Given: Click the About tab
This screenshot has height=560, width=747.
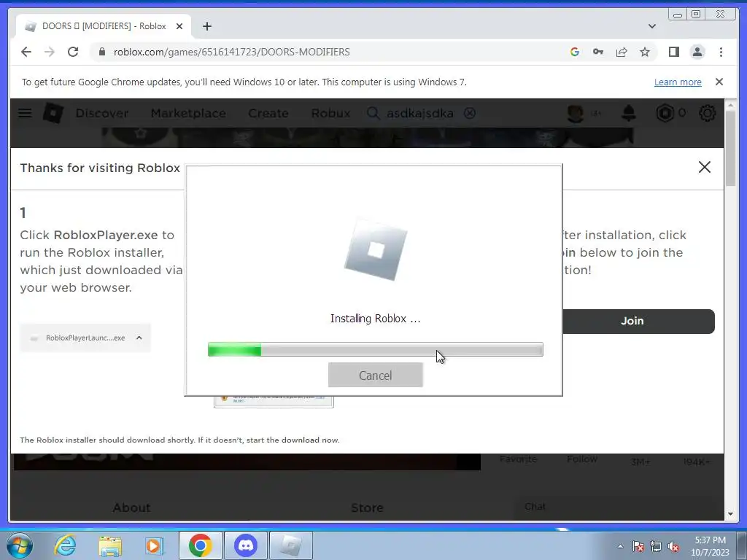Looking at the screenshot, I should pyautogui.click(x=131, y=507).
